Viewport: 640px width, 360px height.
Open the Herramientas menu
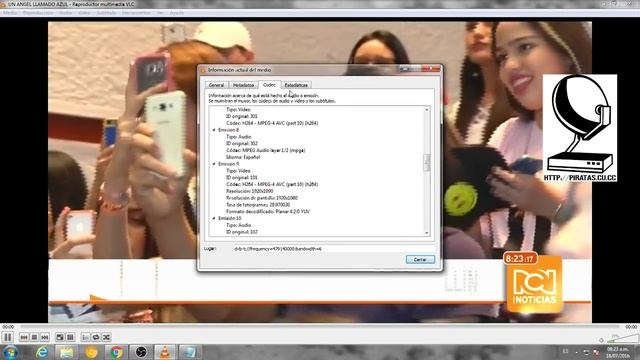pos(136,13)
